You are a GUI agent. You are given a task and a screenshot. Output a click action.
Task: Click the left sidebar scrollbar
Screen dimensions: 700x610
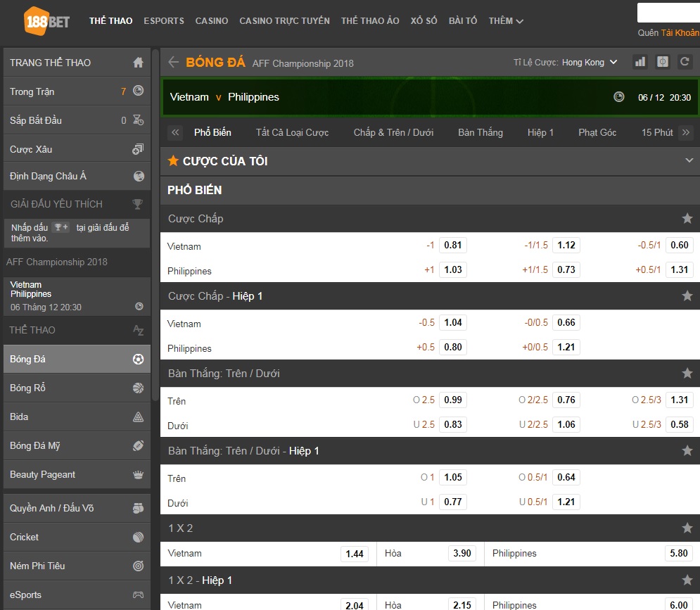(x=155, y=225)
